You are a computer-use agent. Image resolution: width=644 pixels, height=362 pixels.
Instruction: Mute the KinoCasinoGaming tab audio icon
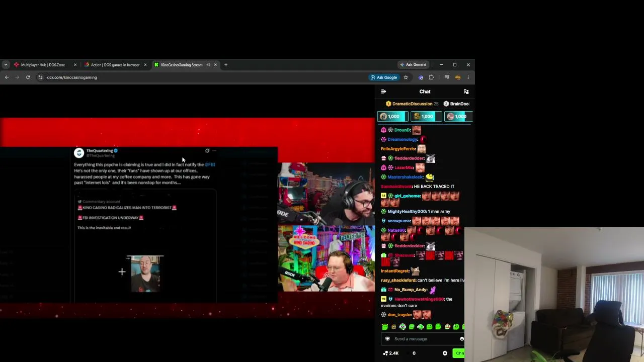click(208, 65)
